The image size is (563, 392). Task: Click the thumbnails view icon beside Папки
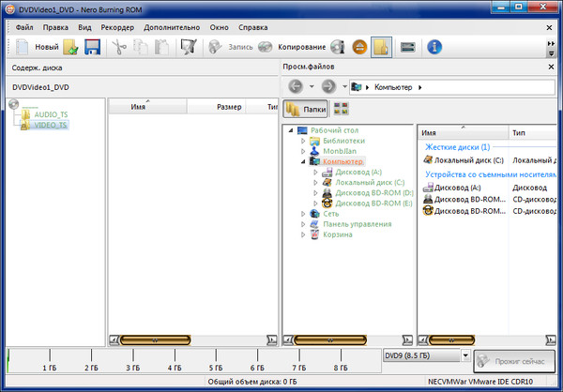point(340,109)
